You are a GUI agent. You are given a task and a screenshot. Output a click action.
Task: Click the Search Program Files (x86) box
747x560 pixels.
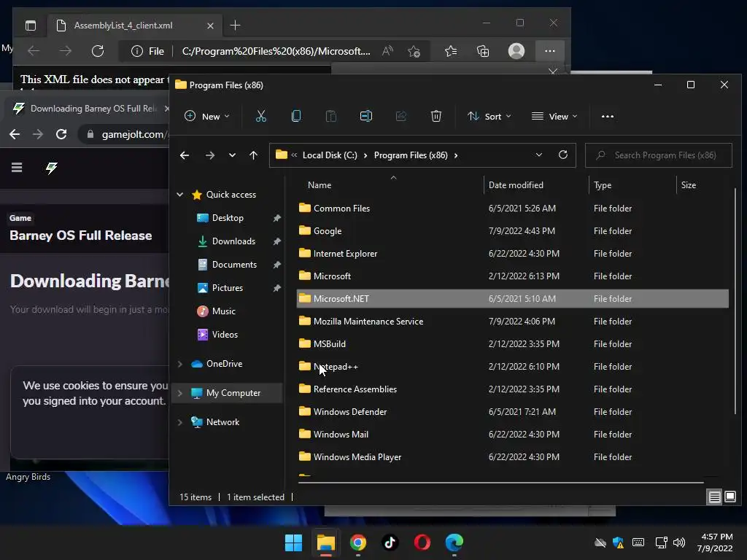[659, 155]
